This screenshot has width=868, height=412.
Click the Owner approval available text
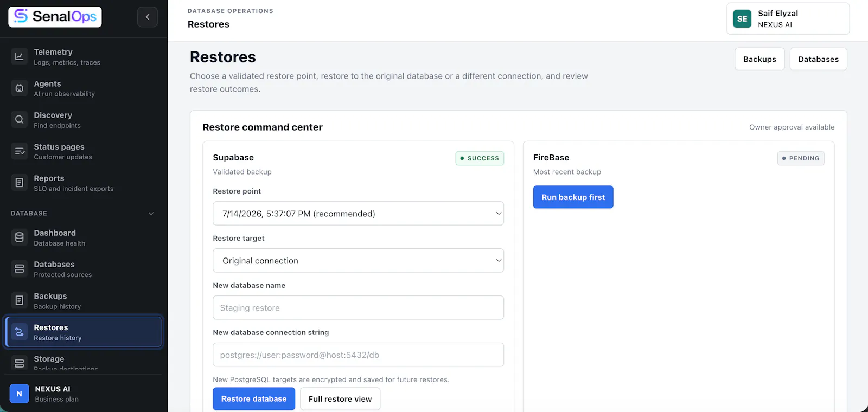pos(792,127)
